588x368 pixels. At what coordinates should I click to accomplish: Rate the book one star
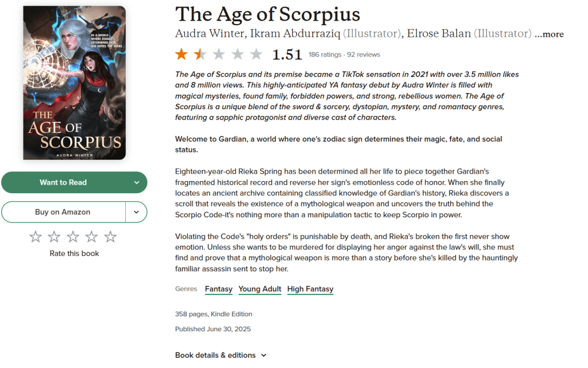(36, 236)
